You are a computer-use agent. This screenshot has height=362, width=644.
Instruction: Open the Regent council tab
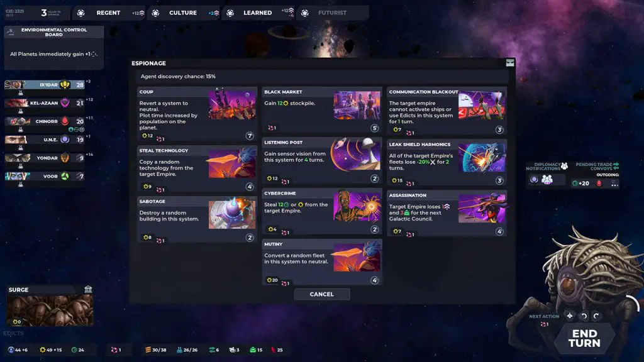click(x=109, y=13)
